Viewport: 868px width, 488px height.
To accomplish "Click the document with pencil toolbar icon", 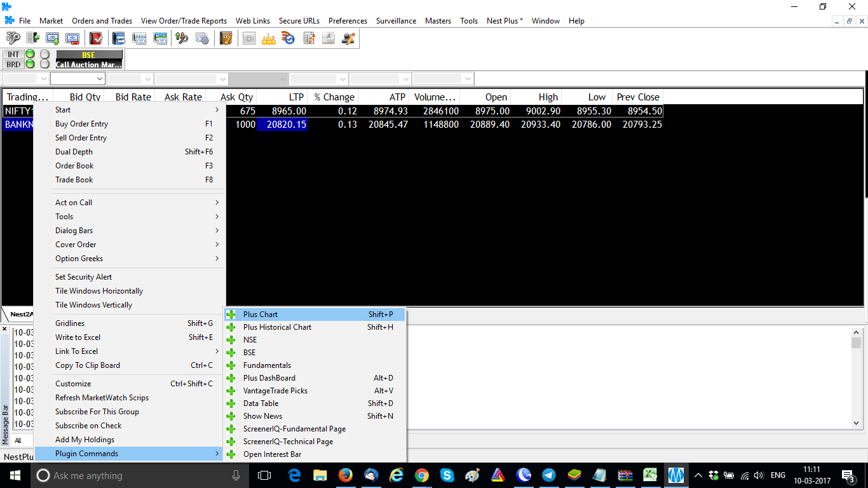I will click(x=309, y=38).
